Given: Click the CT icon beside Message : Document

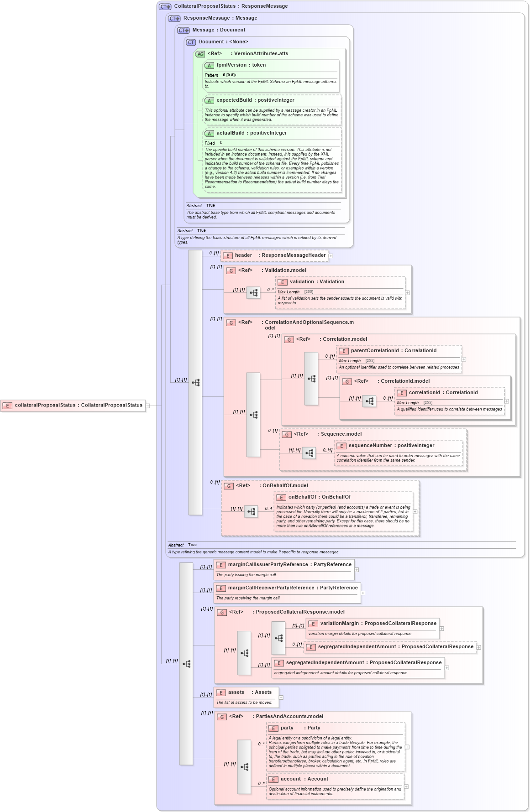Looking at the screenshot, I should click(184, 31).
